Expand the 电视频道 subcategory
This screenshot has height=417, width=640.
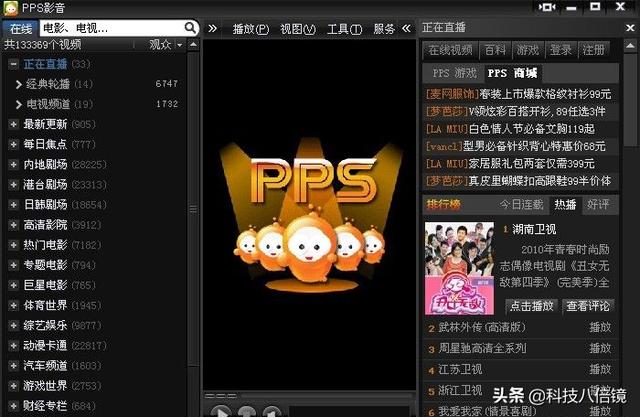coord(19,104)
